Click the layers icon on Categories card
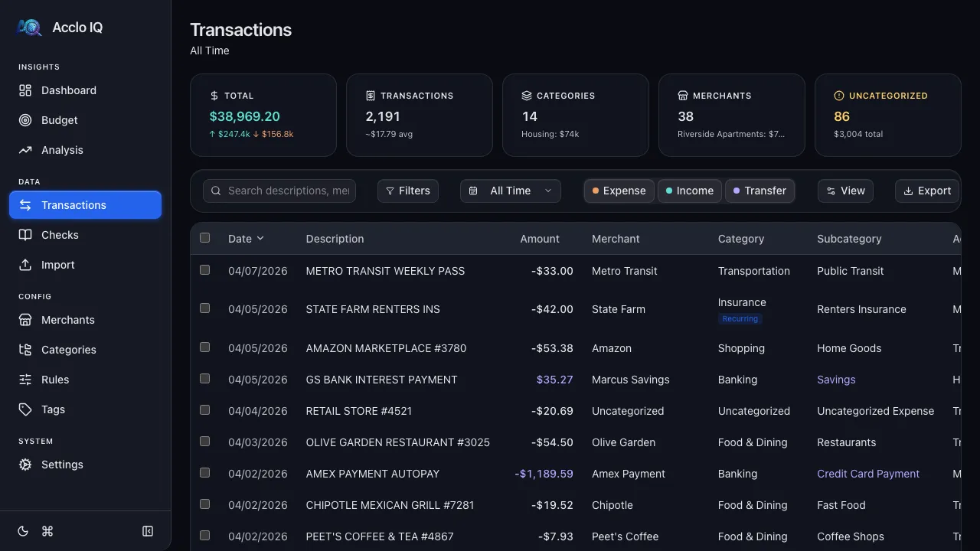980x551 pixels. (x=527, y=96)
